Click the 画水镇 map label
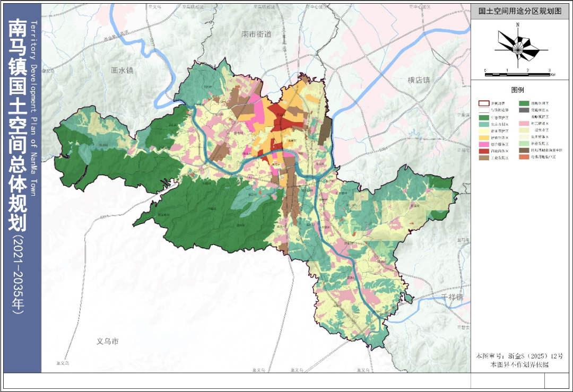The width and height of the screenshot is (573, 392). (x=122, y=70)
